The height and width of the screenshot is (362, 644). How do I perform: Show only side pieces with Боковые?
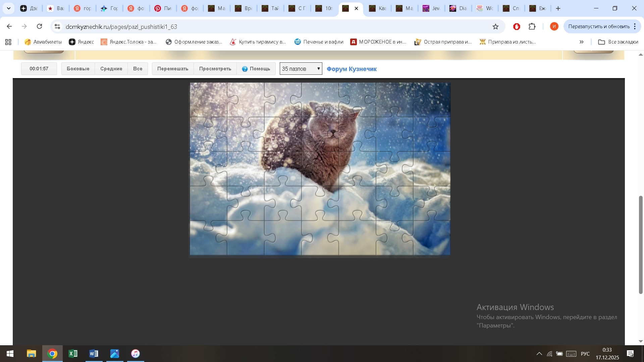pyautogui.click(x=78, y=69)
